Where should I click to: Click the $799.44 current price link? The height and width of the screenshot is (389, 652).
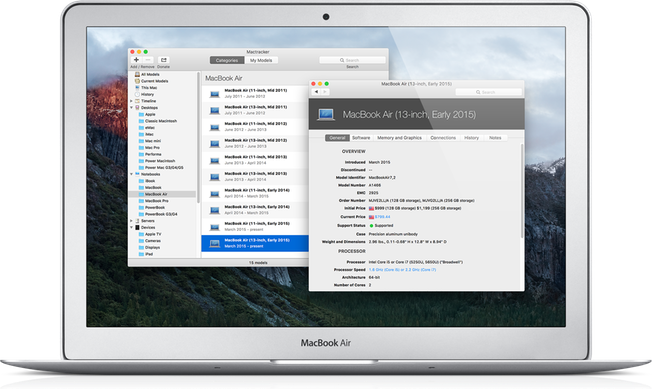click(382, 217)
